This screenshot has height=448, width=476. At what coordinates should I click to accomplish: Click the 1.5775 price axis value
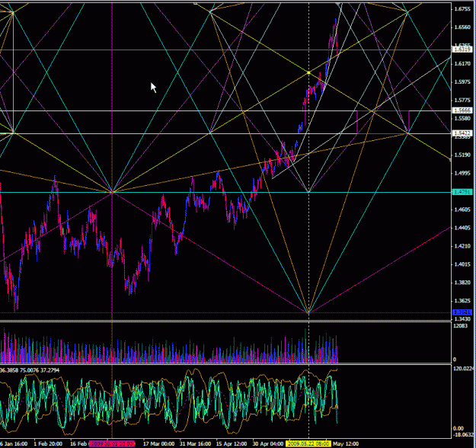462,101
